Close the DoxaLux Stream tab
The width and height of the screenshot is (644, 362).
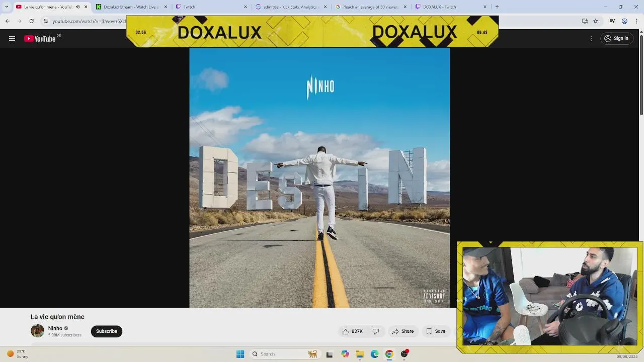click(x=166, y=7)
